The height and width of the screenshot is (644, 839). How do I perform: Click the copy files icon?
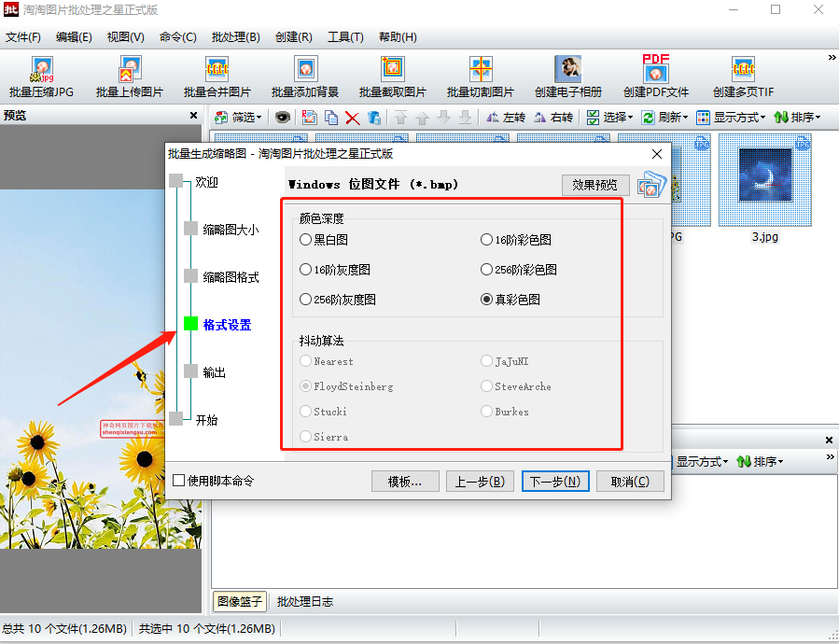[x=331, y=118]
